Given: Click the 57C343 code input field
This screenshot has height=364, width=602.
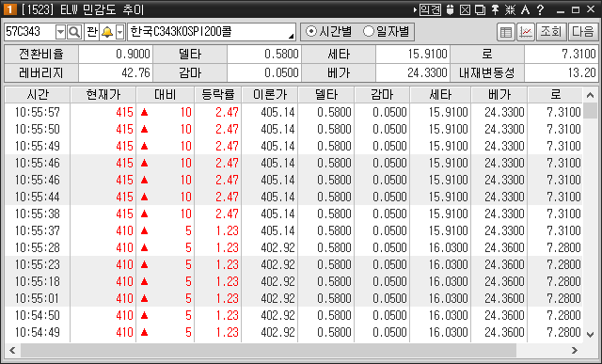Looking at the screenshot, I should pyautogui.click(x=30, y=32).
